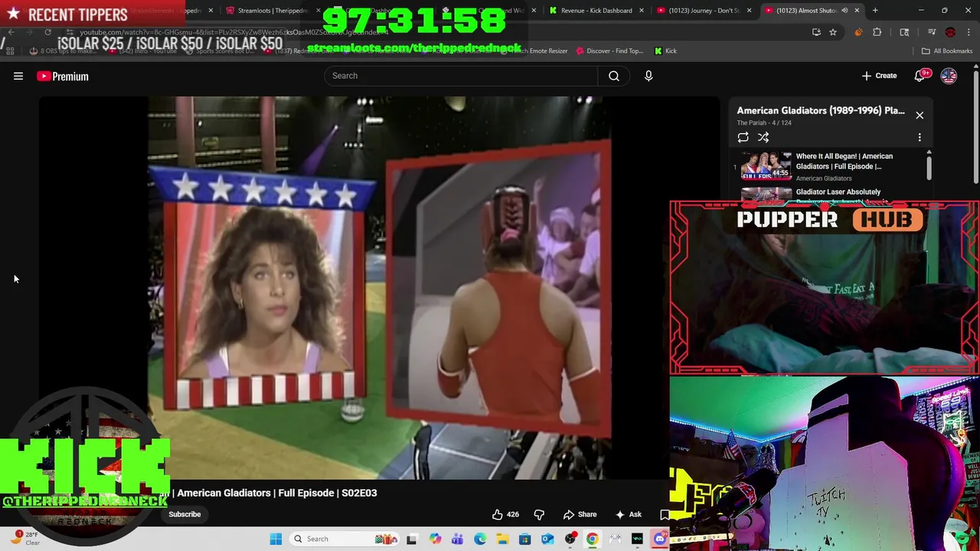This screenshot has width=980, height=551.
Task: Open the YouTube guide hamburger menu
Action: coord(18,76)
